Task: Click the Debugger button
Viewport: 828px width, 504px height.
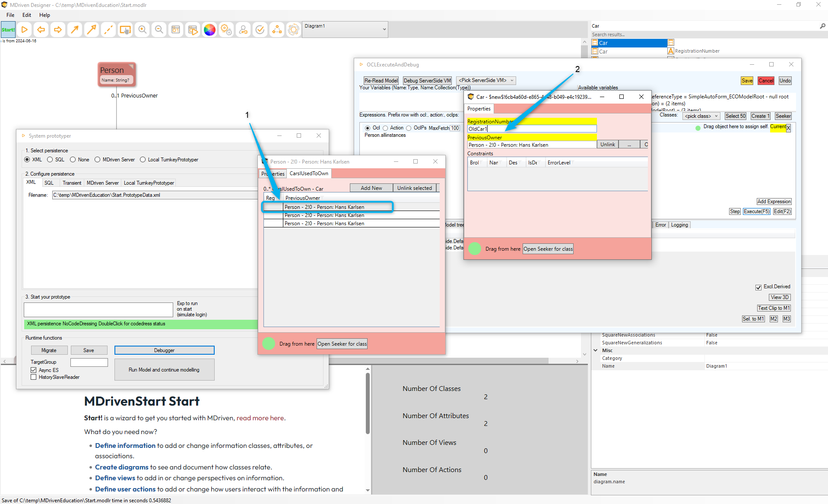Action: (164, 350)
